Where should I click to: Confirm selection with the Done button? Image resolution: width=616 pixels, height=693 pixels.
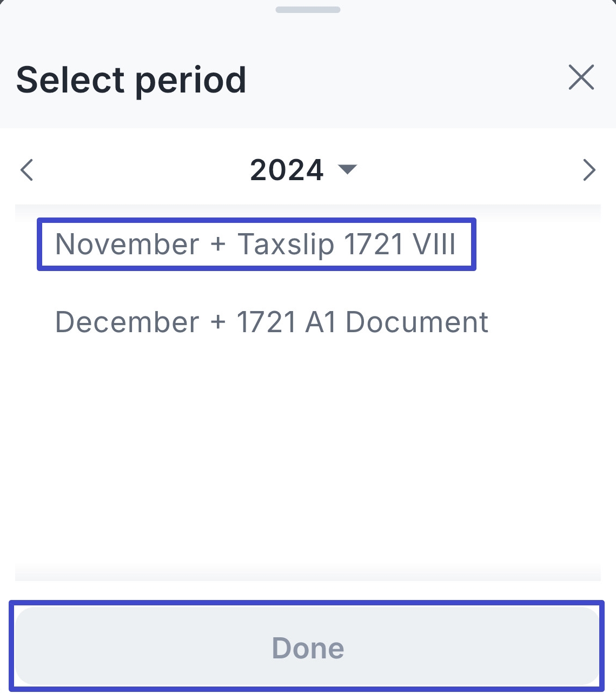click(307, 646)
